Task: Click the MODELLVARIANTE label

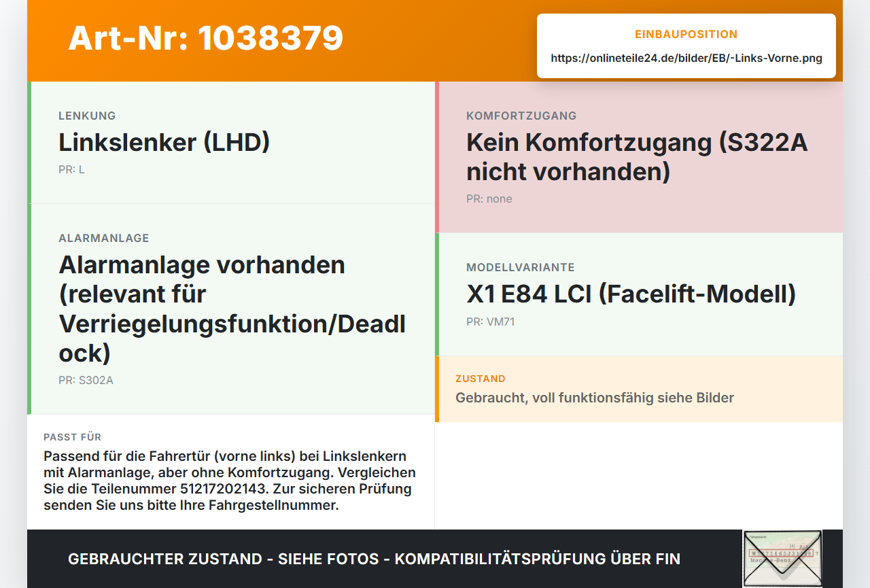Action: click(521, 267)
